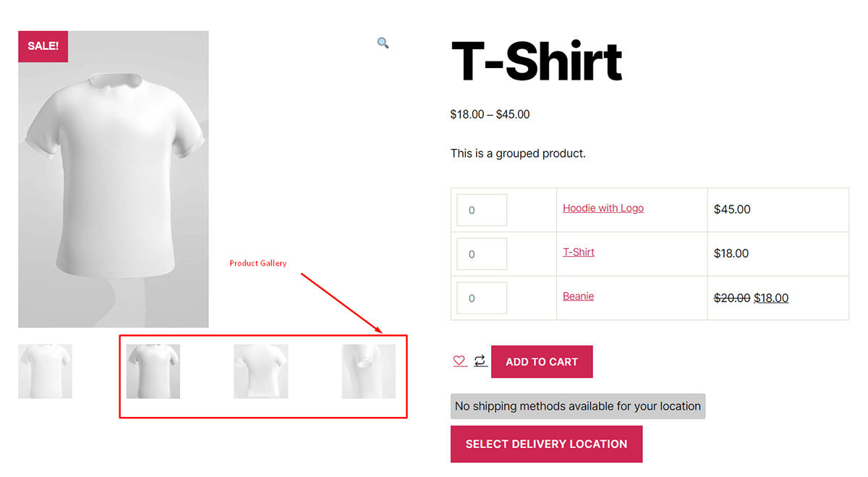
Task: Show the sleeve side-view thumbnail
Action: (369, 371)
